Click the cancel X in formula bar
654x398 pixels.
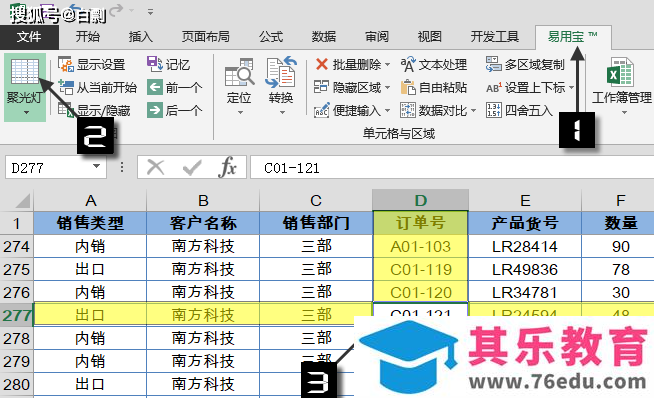click(156, 168)
